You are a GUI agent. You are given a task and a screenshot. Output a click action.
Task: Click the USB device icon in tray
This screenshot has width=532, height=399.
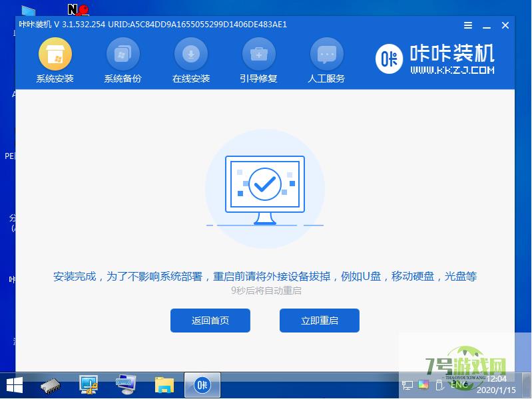[x=439, y=385]
